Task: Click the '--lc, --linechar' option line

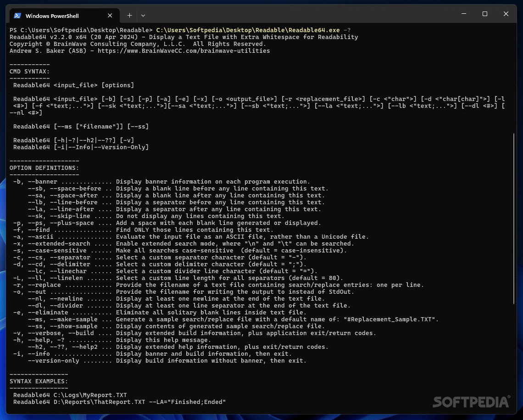Action: 172,271
